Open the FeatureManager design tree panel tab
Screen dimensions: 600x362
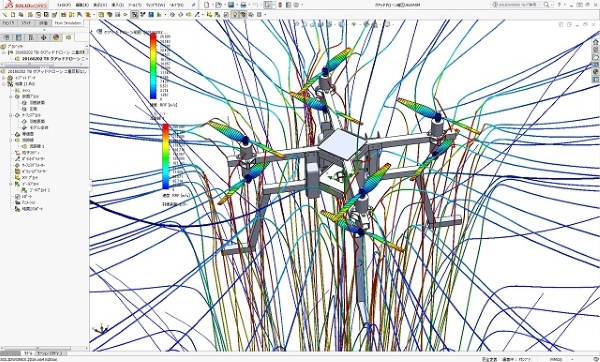click(7, 37)
